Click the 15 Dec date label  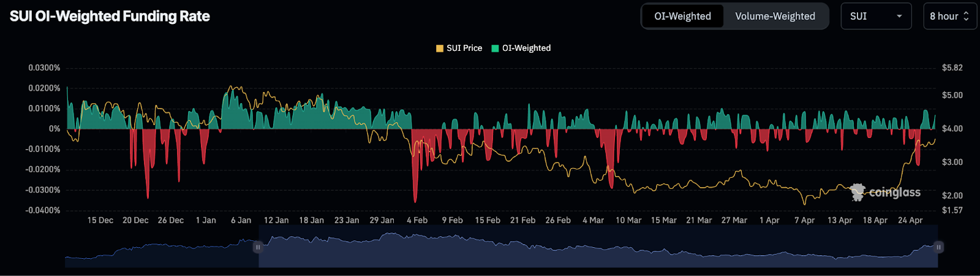100,220
